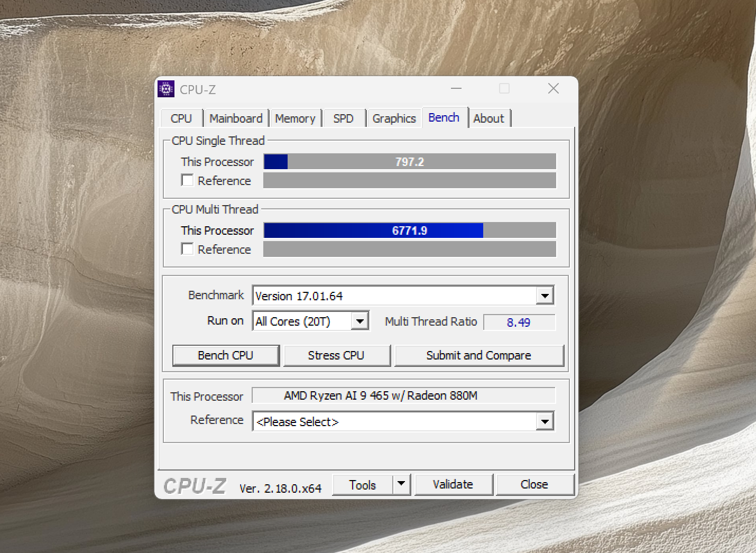
Task: Open the Benchmark version dropdown
Action: 545,296
